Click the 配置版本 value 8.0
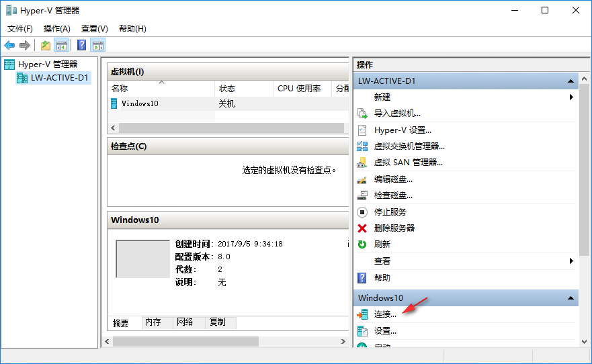The width and height of the screenshot is (592, 364). pos(224,257)
